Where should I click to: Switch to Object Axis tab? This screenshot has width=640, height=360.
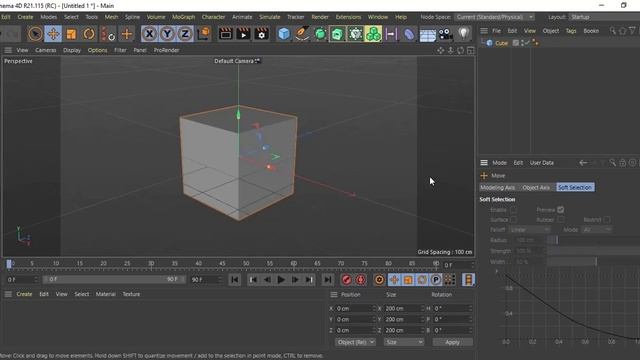[x=536, y=187]
